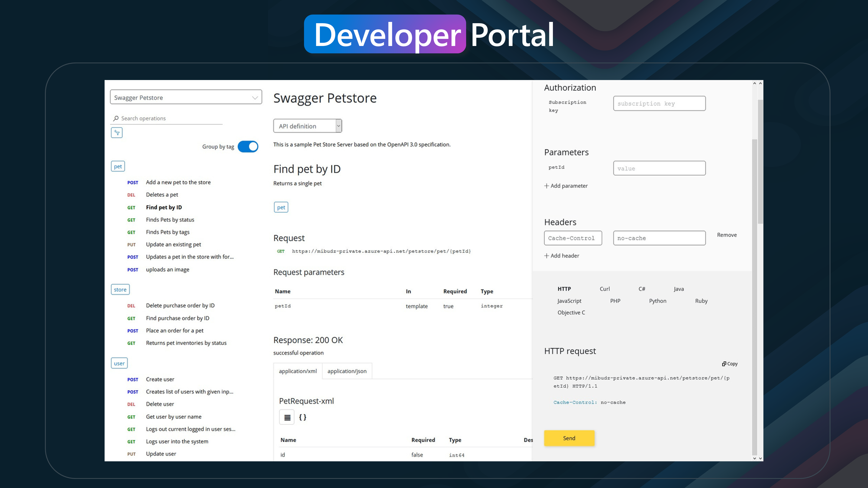The height and width of the screenshot is (488, 868).
Task: Select the Python code sample tab
Action: [x=658, y=301]
